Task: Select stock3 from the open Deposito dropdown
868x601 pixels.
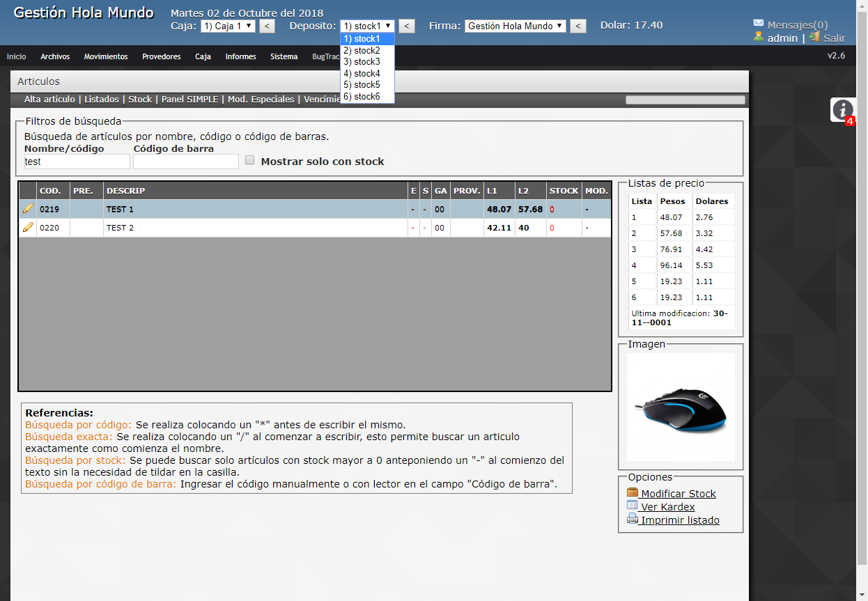Action: tap(363, 61)
